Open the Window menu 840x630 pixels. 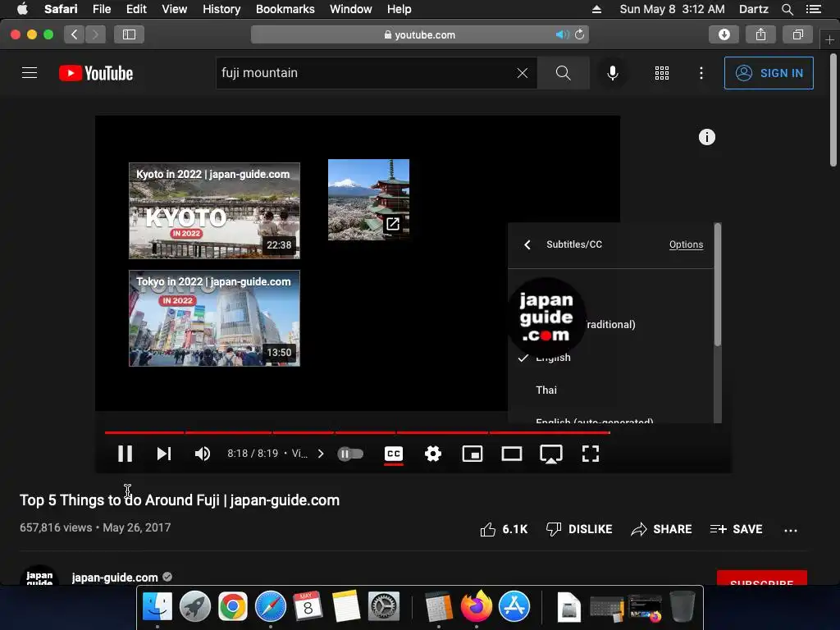coord(351,9)
